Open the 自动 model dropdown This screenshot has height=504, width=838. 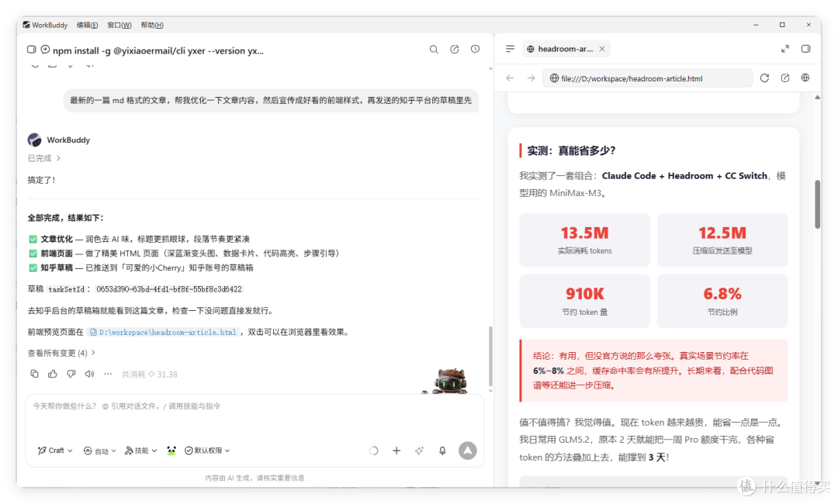coord(100,450)
